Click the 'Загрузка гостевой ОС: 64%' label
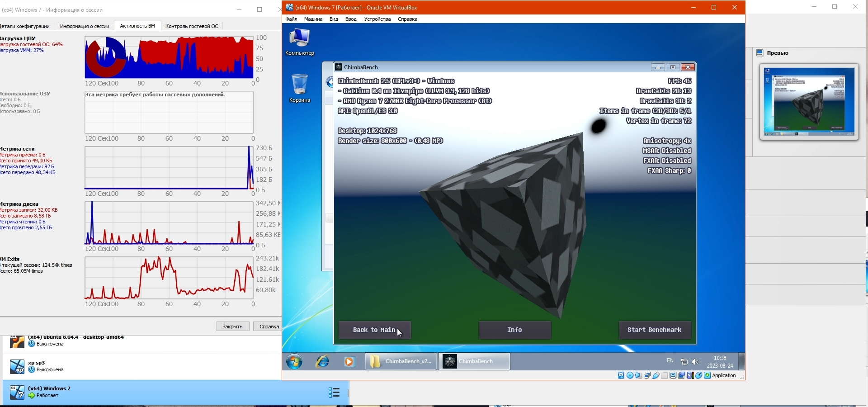The image size is (868, 407). (31, 44)
